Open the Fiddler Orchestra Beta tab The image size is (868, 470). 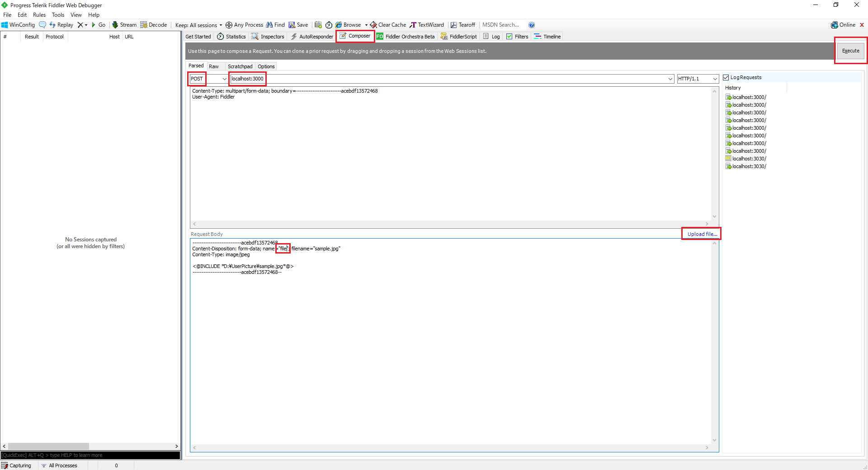coord(406,37)
